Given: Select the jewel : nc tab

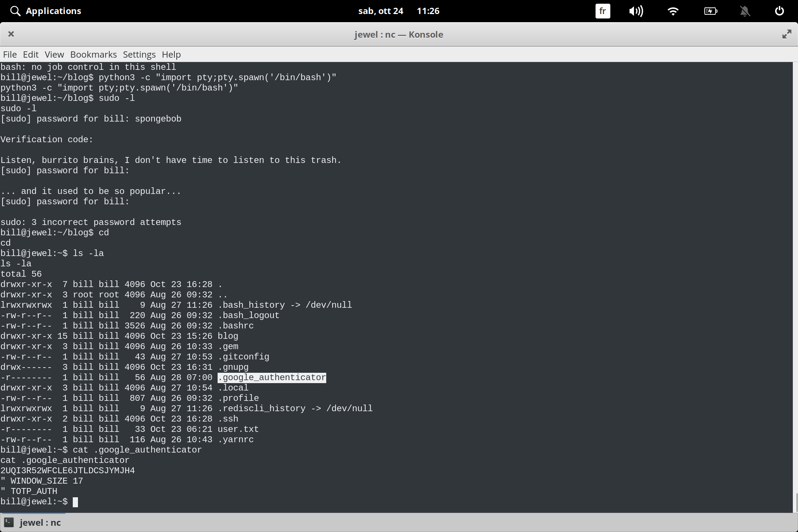Looking at the screenshot, I should [x=40, y=522].
